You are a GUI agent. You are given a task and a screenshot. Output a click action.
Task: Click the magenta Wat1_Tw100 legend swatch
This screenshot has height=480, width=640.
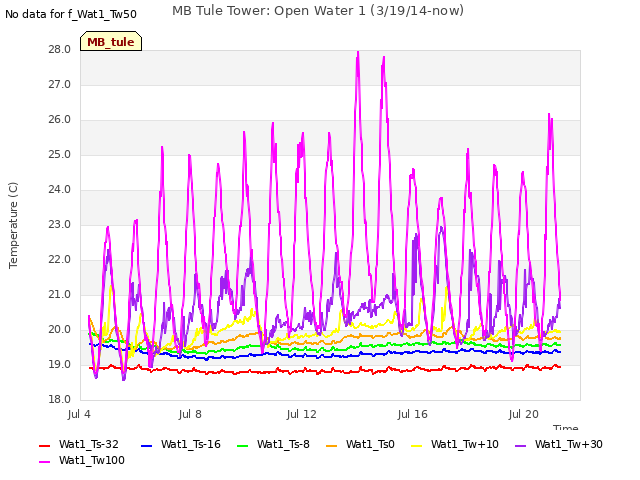point(44,462)
